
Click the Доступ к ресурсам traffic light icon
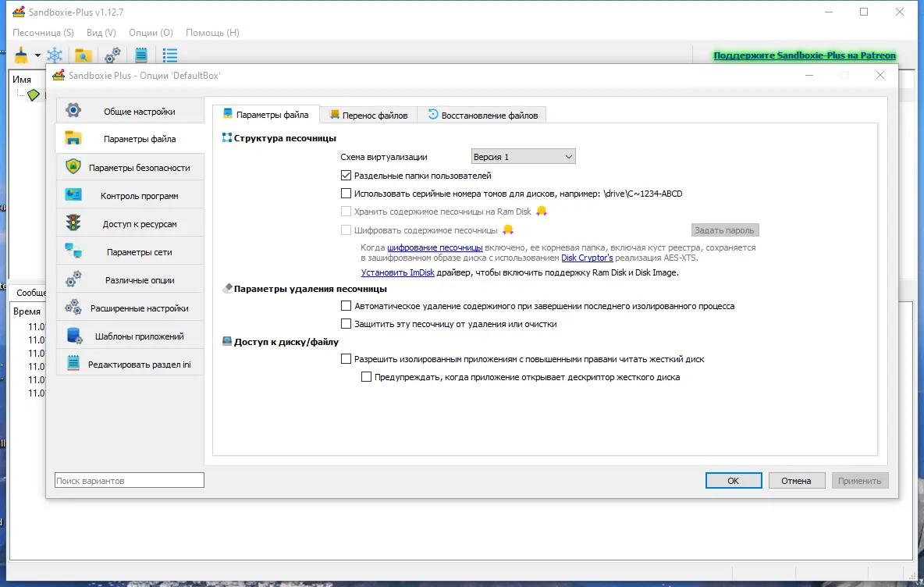tap(73, 222)
